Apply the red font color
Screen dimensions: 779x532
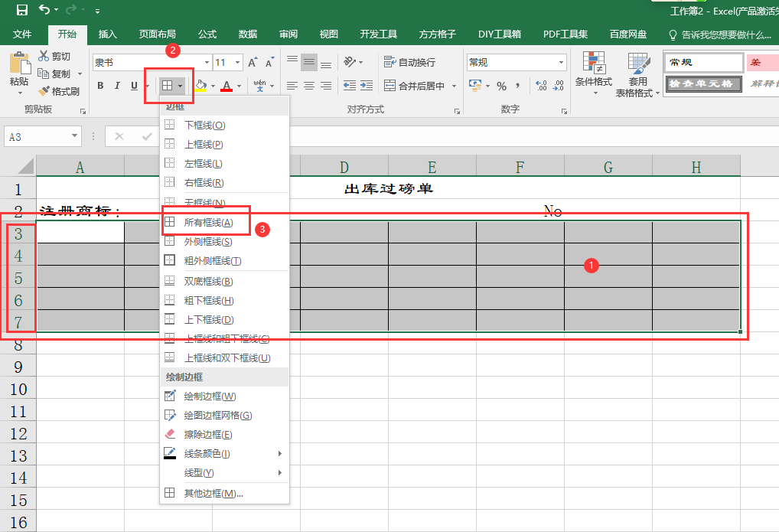pyautogui.click(x=227, y=86)
